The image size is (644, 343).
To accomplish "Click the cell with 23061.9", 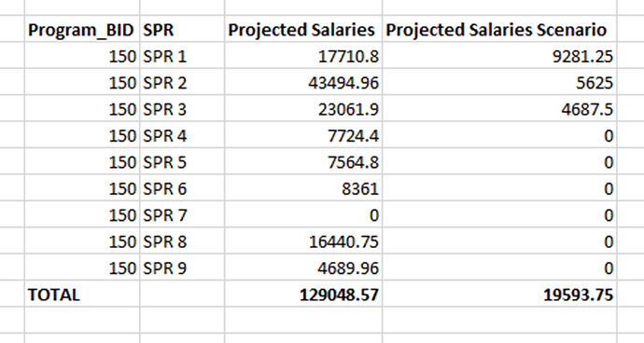I will coord(303,109).
